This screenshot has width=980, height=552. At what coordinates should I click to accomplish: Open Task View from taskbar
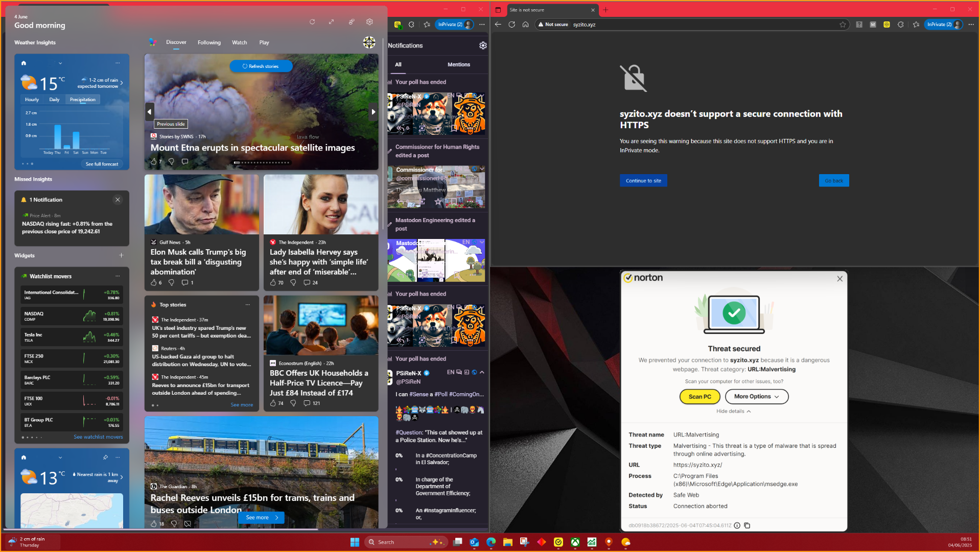pos(458,542)
